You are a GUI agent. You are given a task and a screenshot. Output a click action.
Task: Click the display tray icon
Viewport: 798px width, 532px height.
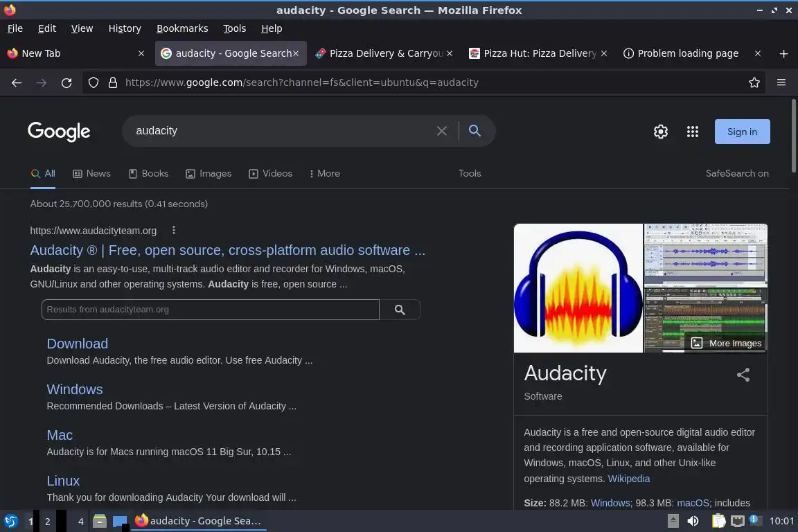point(737,521)
